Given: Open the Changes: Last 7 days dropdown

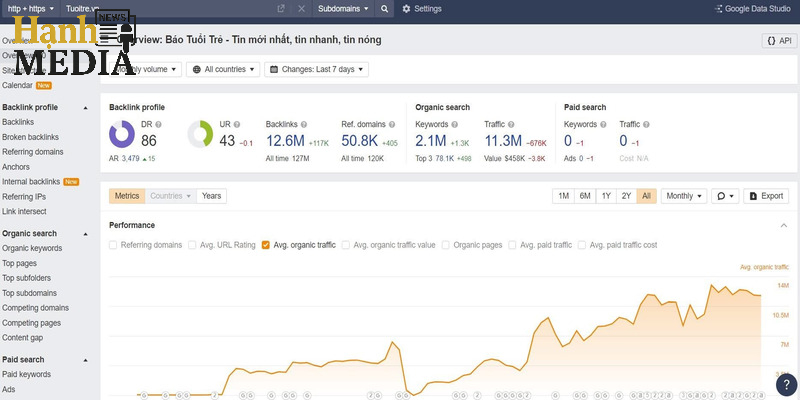Looking at the screenshot, I should click(316, 69).
